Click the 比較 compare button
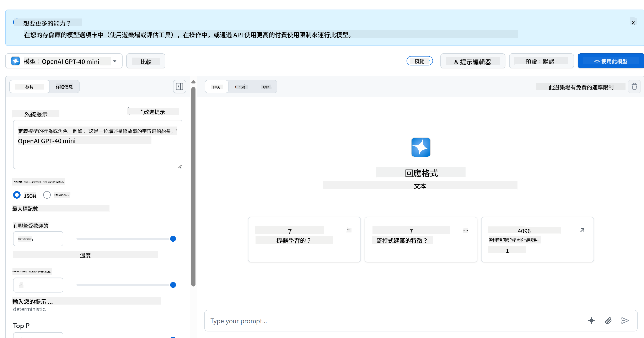 point(146,61)
